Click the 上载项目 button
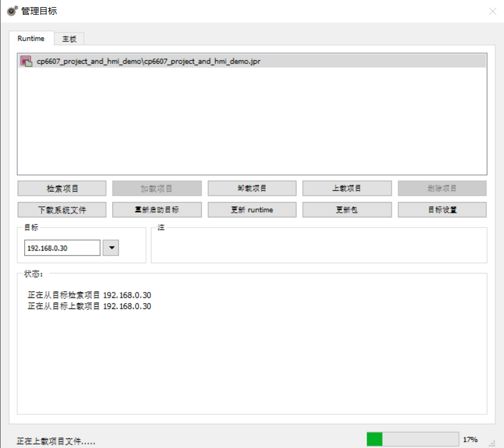 point(347,189)
